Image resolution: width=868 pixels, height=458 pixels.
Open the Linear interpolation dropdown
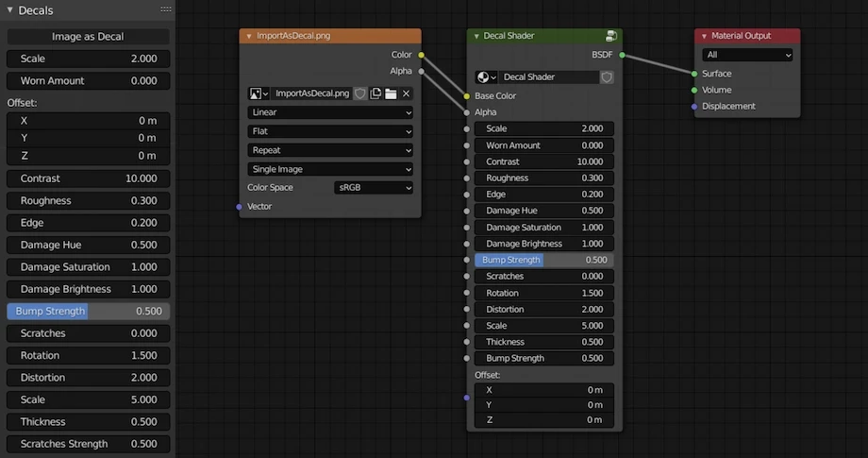330,112
